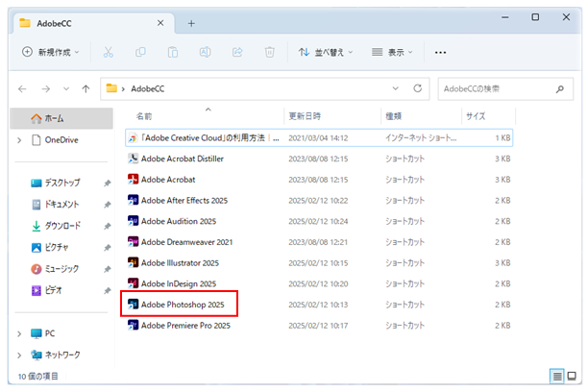Click the refresh button beside address bar

point(417,88)
